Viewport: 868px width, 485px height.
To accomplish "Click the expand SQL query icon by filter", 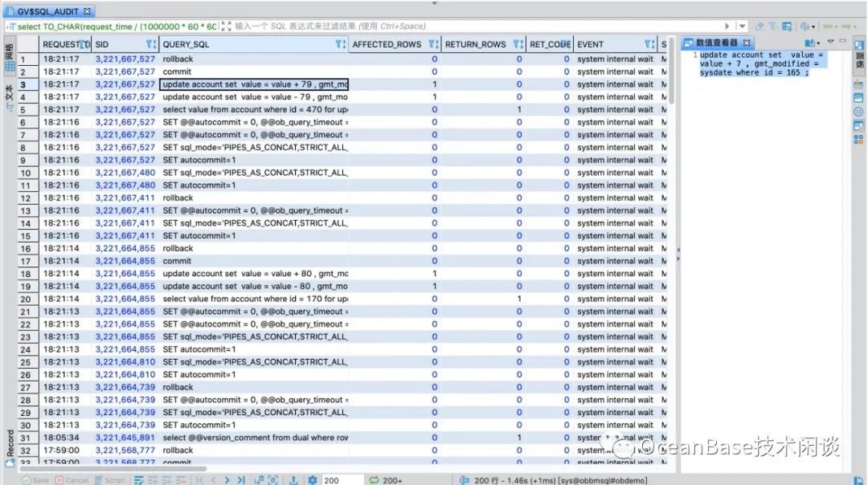I will click(x=226, y=26).
